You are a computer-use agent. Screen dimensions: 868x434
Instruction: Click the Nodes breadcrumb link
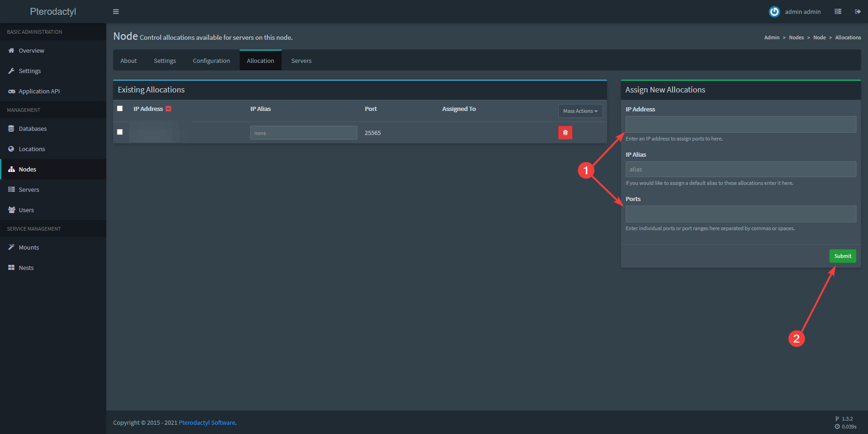coord(796,37)
